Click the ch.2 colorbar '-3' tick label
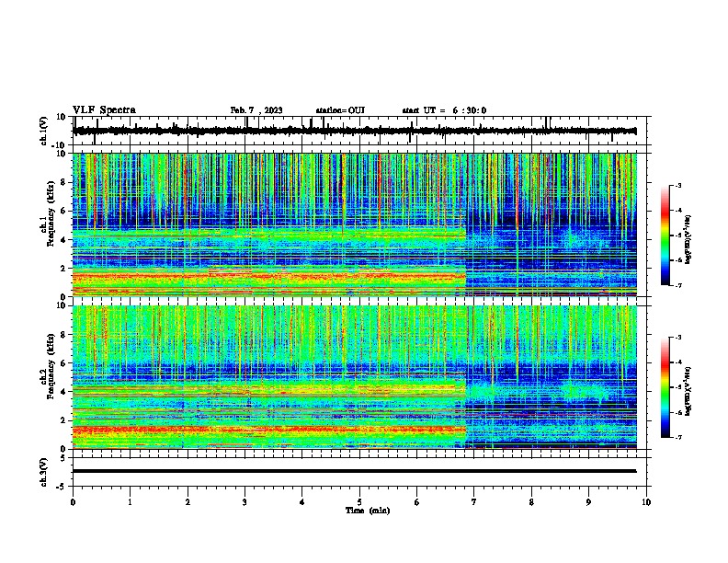 (x=677, y=338)
